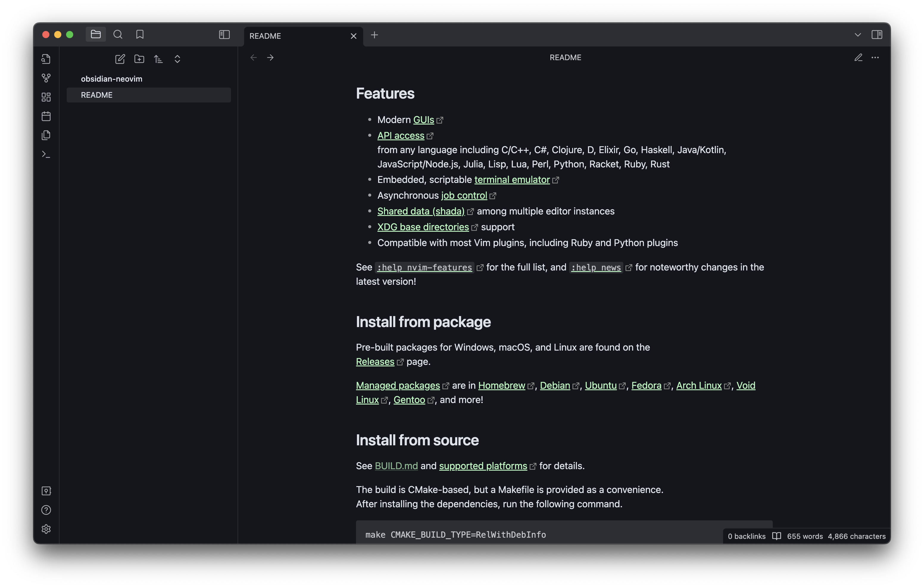Click the 0 backlinks status item
This screenshot has height=588, width=924.
(x=746, y=536)
